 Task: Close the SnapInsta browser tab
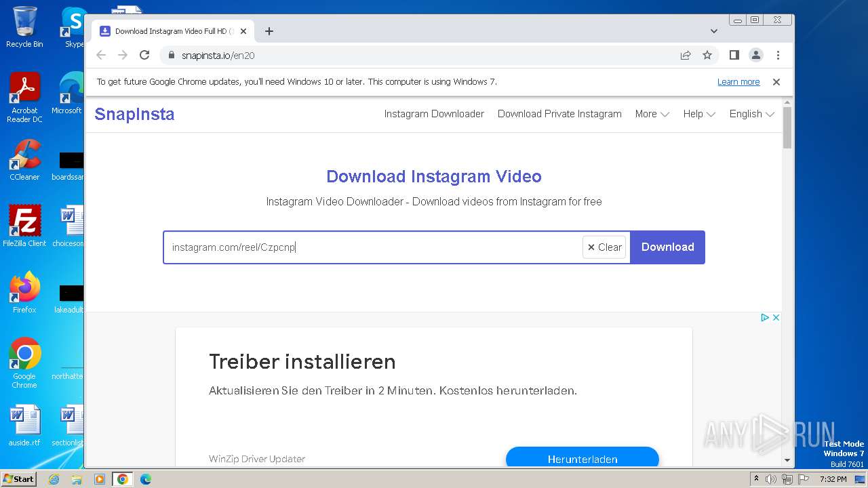tap(243, 31)
